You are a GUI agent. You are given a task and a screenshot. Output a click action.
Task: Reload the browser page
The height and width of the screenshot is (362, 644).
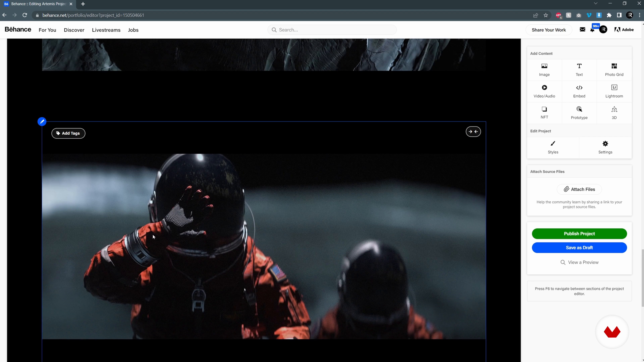[x=24, y=15]
